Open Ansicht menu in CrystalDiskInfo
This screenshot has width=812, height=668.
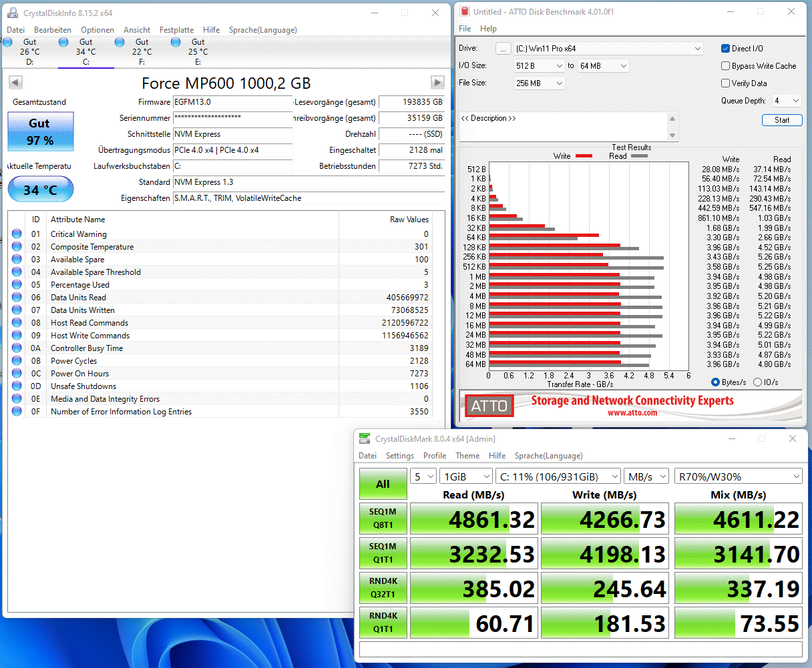tap(137, 30)
